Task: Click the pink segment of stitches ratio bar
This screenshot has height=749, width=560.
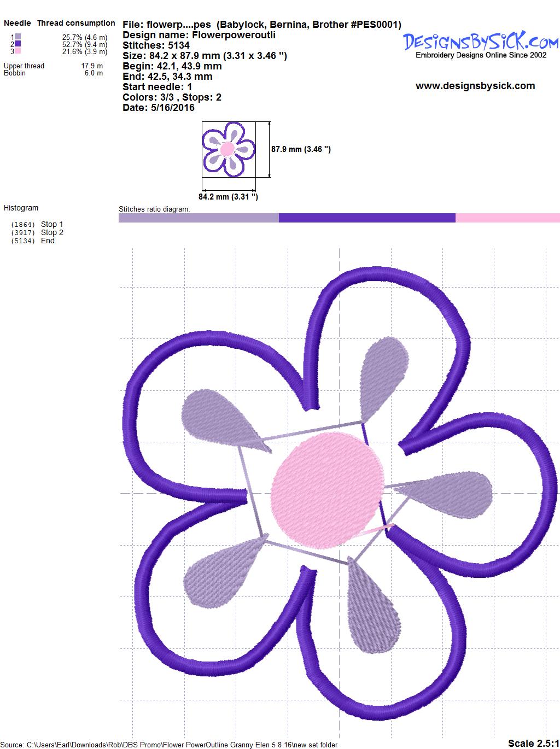Action: [x=507, y=218]
